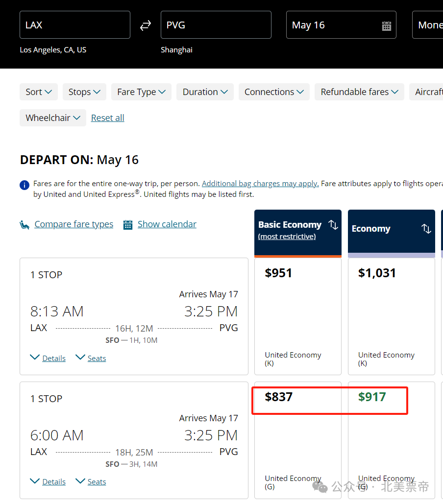The width and height of the screenshot is (443, 504).
Task: Open the Refundable fares filter dropdown
Action: coord(359,92)
